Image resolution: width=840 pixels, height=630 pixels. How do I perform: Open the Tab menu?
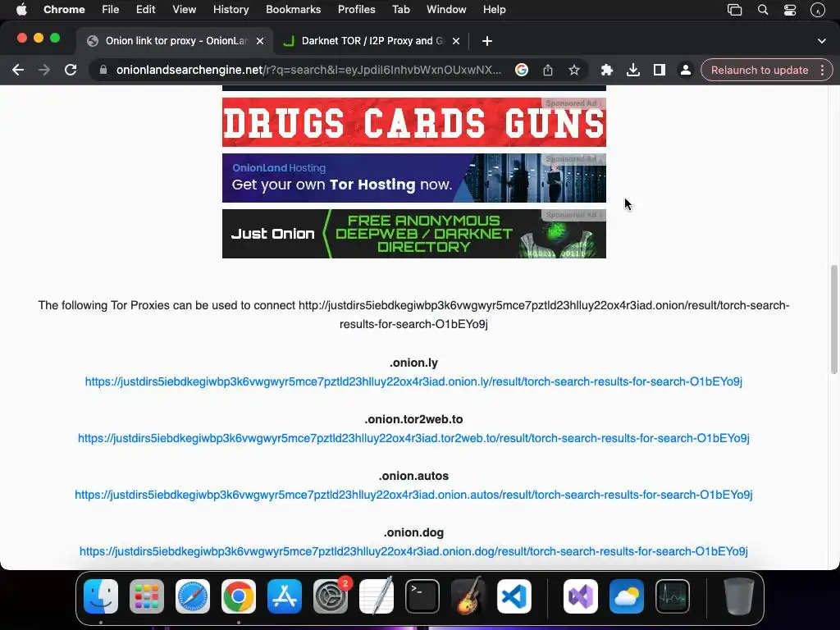click(x=400, y=10)
